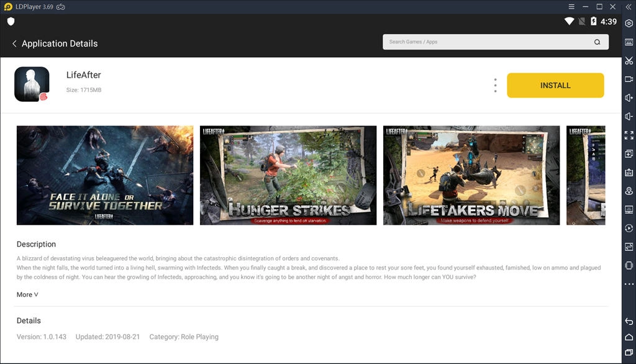Screen dimensions: 636x364
Task: Enter fullscreen mode via sidebar icon
Action: click(x=629, y=134)
